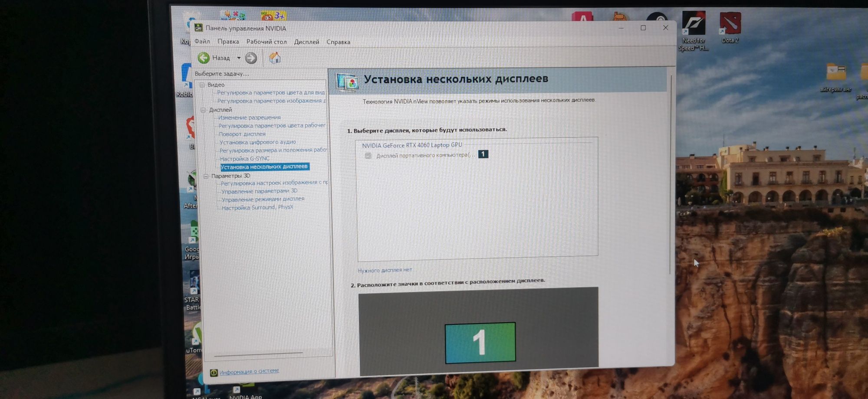This screenshot has height=399, width=868.
Task: Select Изменение разрешения
Action: pos(250,118)
